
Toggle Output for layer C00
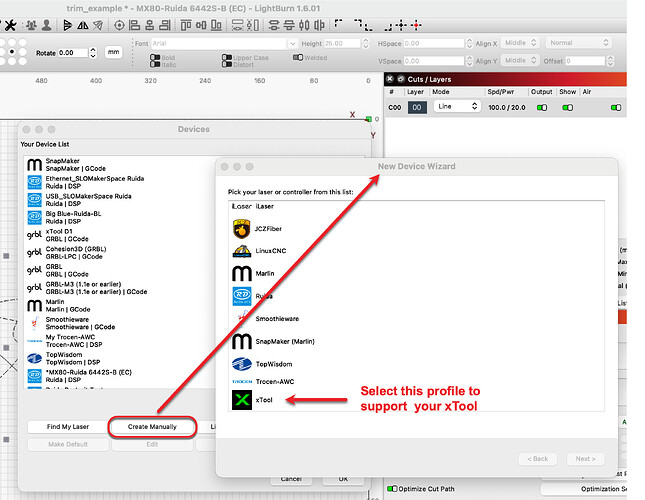pyautogui.click(x=542, y=107)
